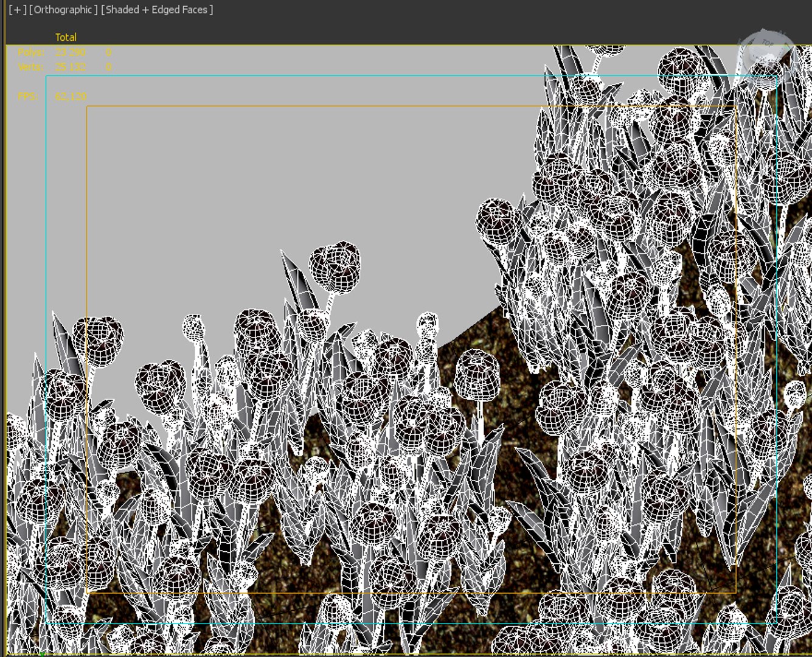Click the 'Polys:' statistics label
812x657 pixels.
tap(30, 52)
